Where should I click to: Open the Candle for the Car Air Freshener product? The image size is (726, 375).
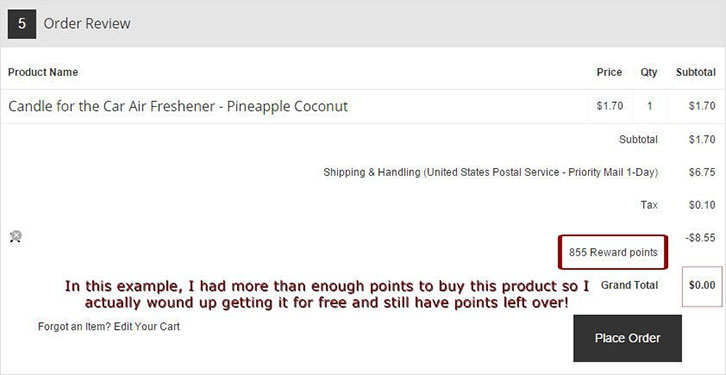(x=178, y=106)
